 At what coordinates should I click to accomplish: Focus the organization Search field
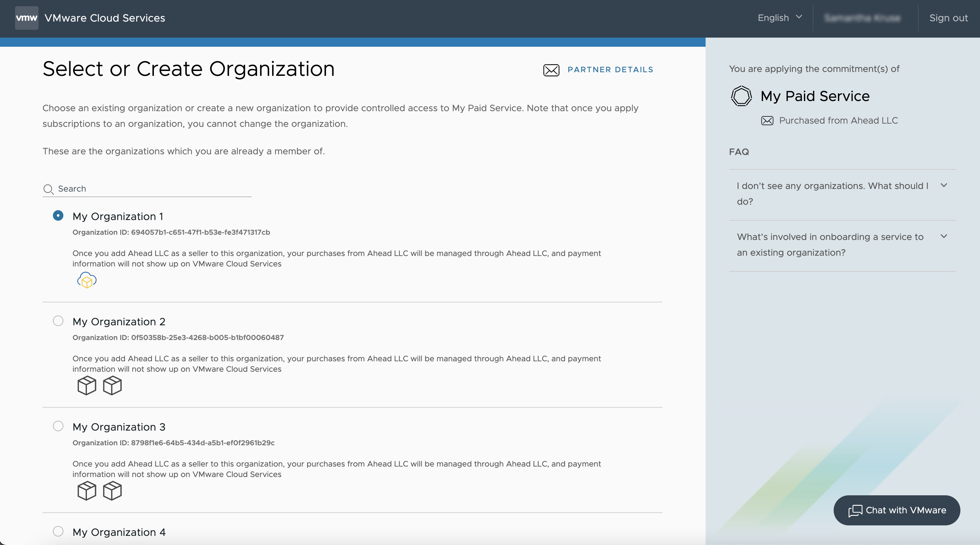tap(147, 189)
